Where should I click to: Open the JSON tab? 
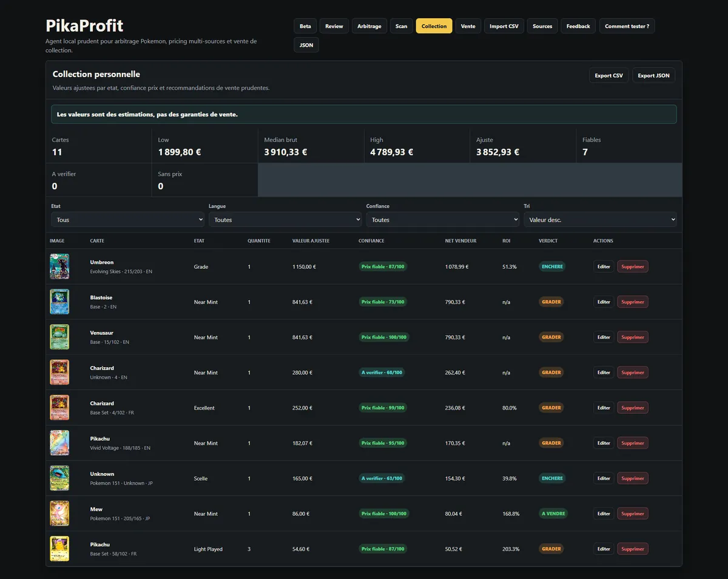(306, 45)
